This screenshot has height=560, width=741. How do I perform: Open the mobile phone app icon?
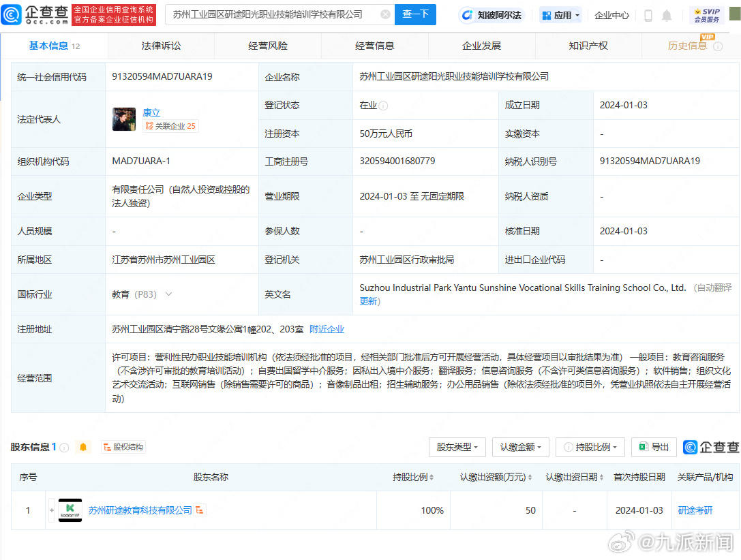(648, 15)
